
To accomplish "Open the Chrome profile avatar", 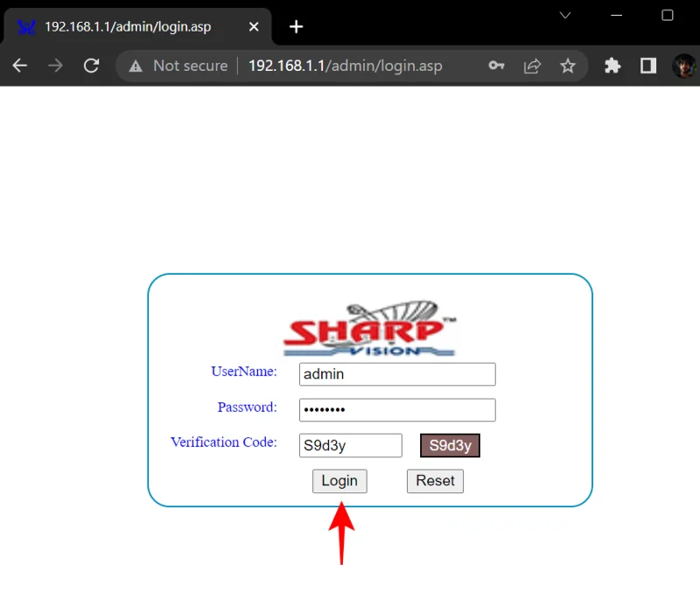I will click(684, 66).
